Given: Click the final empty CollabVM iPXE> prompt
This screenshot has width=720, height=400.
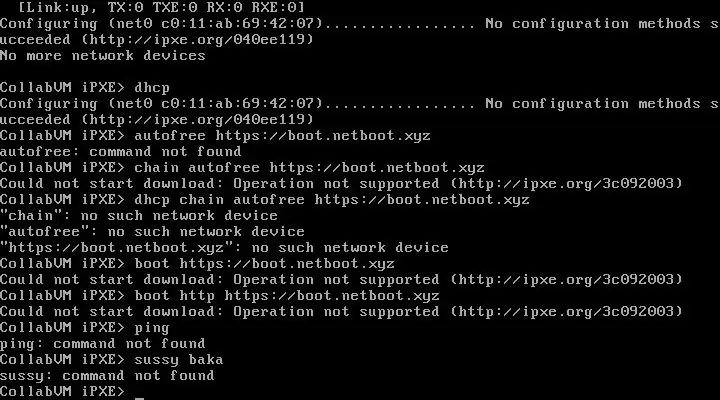Looking at the screenshot, I should pyautogui.click(x=62, y=391).
